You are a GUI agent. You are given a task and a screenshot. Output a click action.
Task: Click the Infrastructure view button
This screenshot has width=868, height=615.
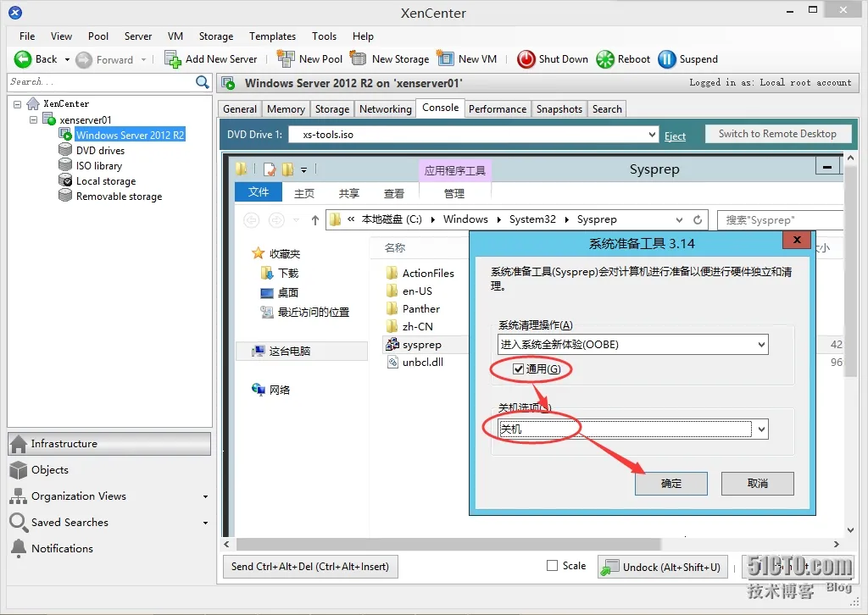click(109, 444)
